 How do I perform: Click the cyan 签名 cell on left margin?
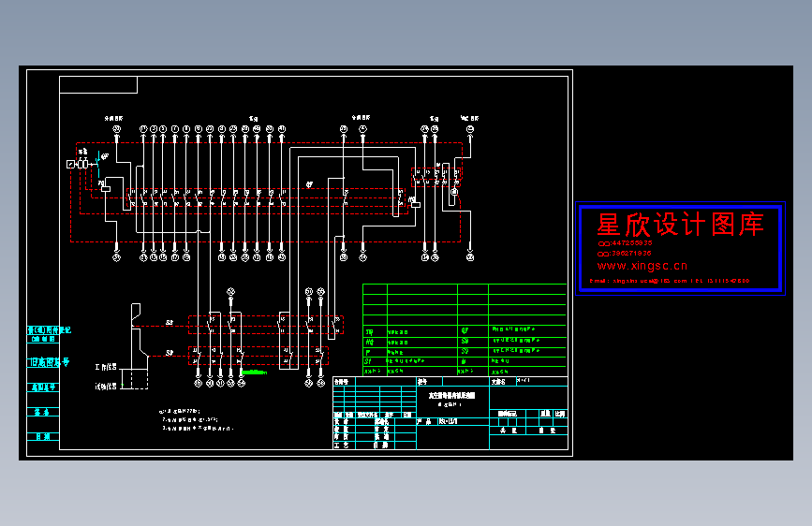click(x=43, y=412)
